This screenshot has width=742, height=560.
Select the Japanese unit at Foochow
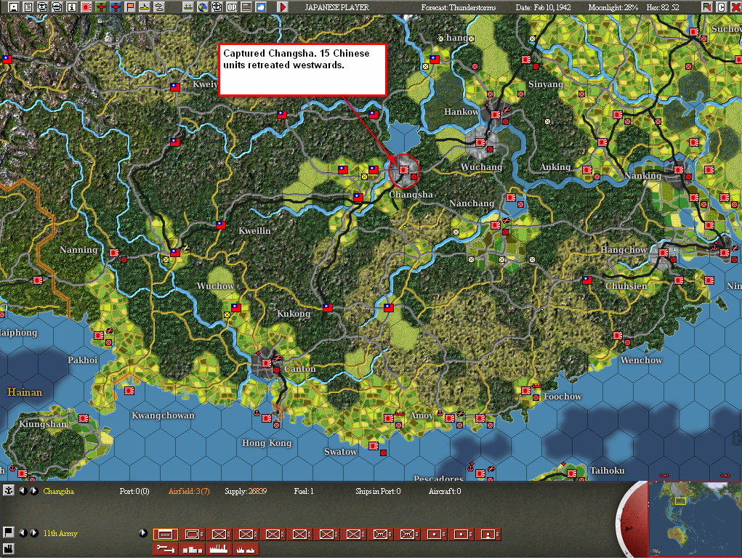[x=525, y=391]
